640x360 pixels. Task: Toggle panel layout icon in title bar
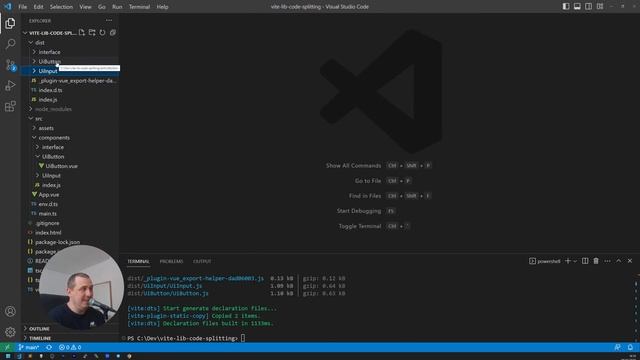(577, 7)
